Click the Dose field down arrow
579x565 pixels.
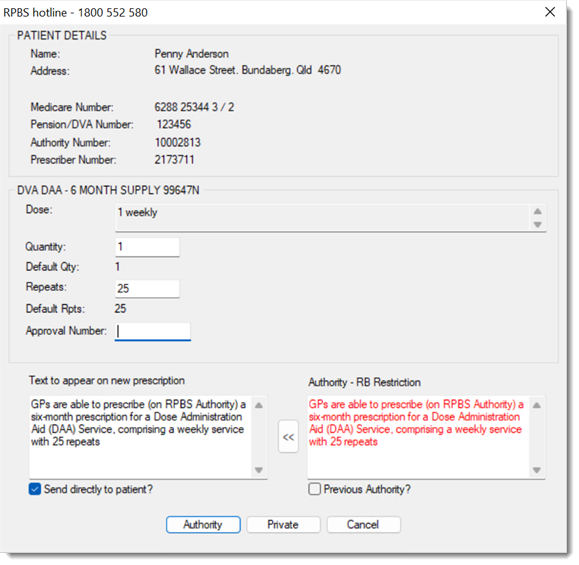click(x=538, y=225)
